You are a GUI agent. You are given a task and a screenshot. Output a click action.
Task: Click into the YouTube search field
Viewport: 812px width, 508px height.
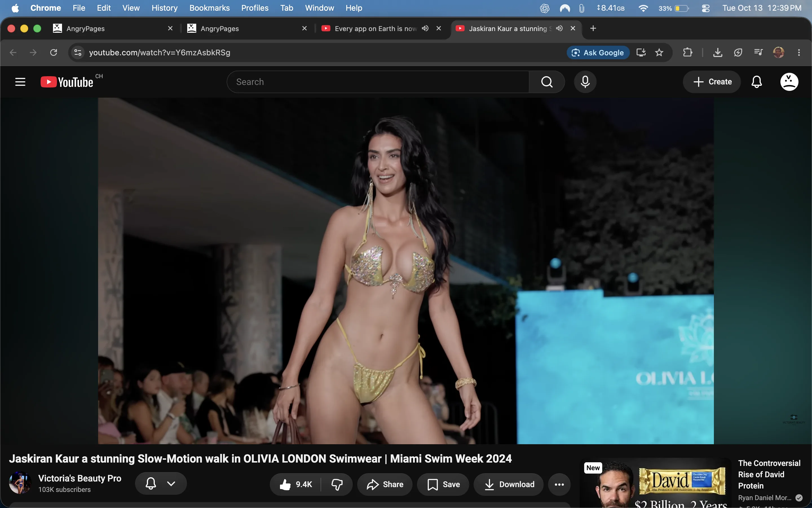pyautogui.click(x=378, y=82)
